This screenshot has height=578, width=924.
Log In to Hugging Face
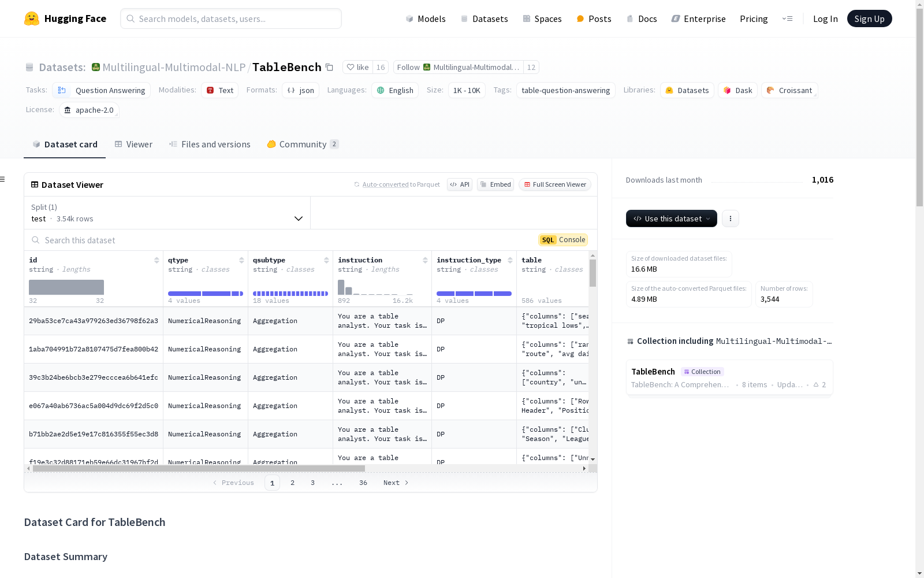pos(825,18)
